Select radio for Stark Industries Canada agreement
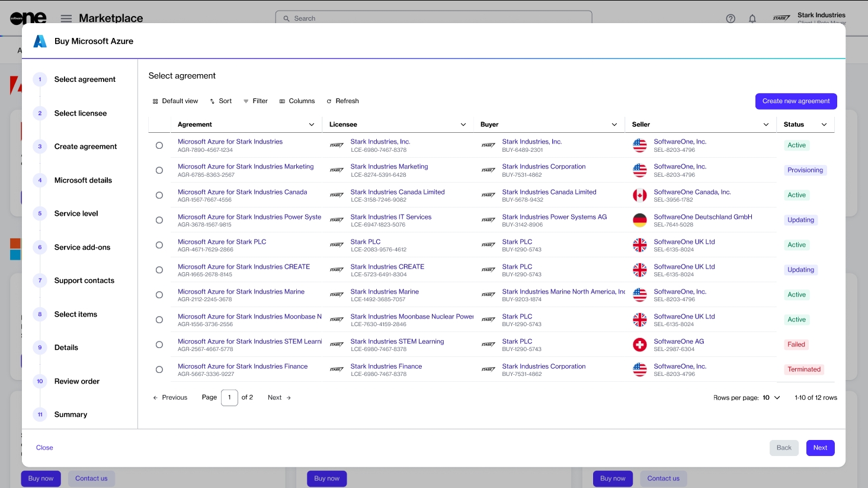 pyautogui.click(x=159, y=195)
